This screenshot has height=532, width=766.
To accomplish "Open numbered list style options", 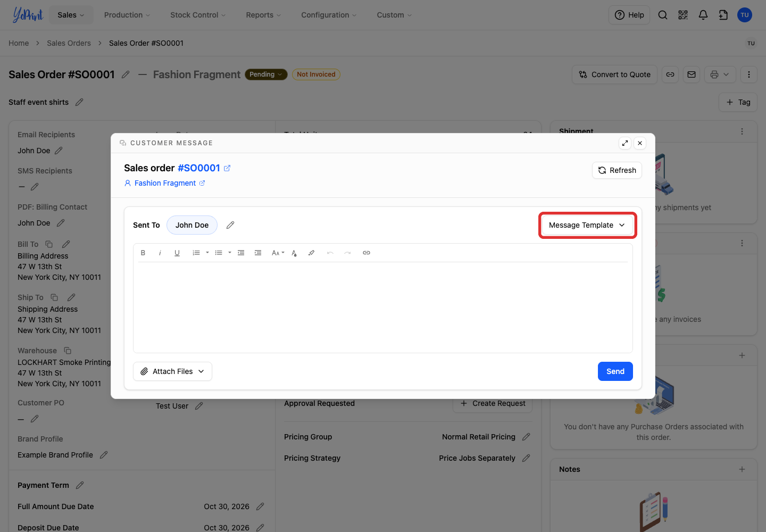I will coord(207,253).
